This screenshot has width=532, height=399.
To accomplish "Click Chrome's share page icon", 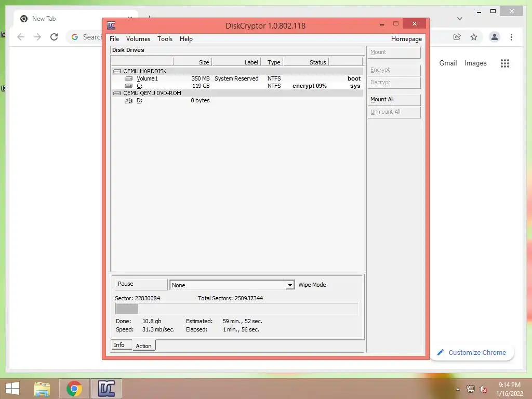I will coord(457,37).
